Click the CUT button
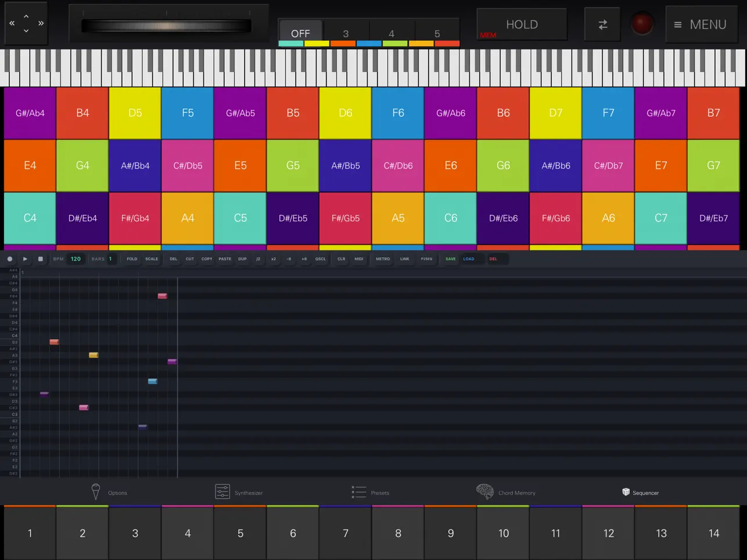747x560 pixels. (190, 259)
